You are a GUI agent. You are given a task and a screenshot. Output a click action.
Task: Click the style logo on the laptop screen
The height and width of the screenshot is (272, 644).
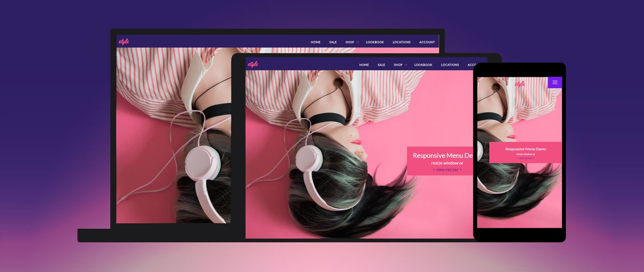pos(124,42)
